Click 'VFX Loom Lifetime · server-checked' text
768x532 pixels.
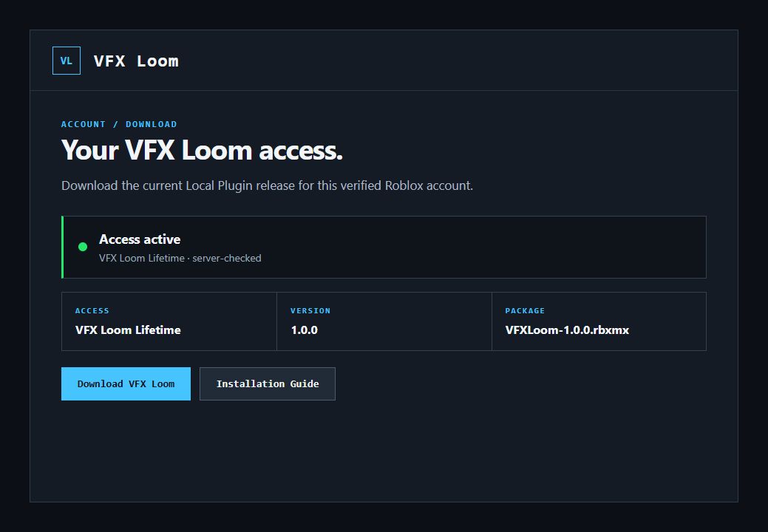[180, 258]
